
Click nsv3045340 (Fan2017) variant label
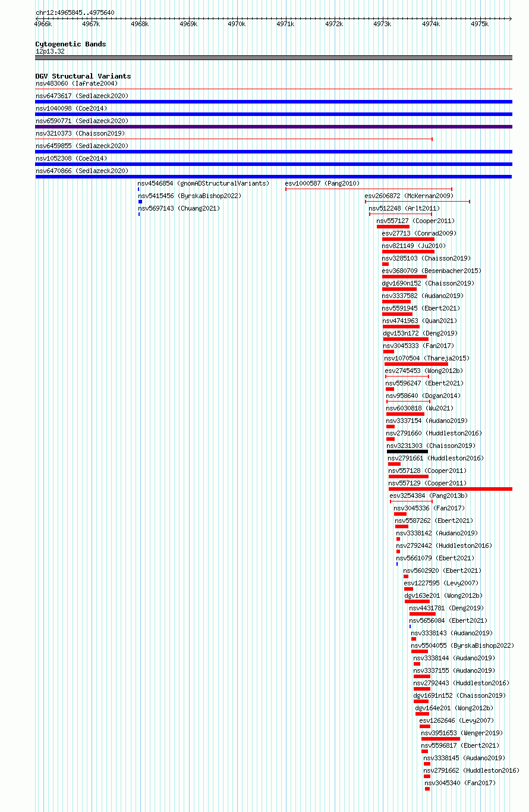460,783
